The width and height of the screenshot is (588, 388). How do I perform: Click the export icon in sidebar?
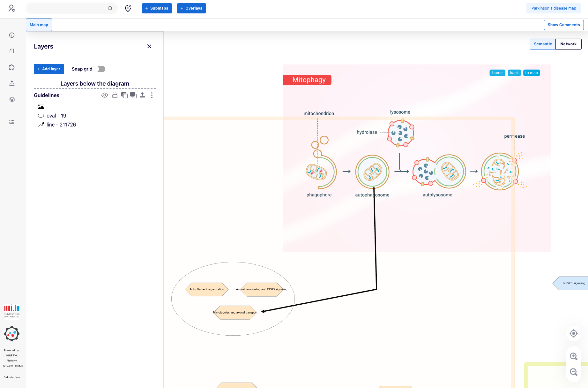pos(12,83)
